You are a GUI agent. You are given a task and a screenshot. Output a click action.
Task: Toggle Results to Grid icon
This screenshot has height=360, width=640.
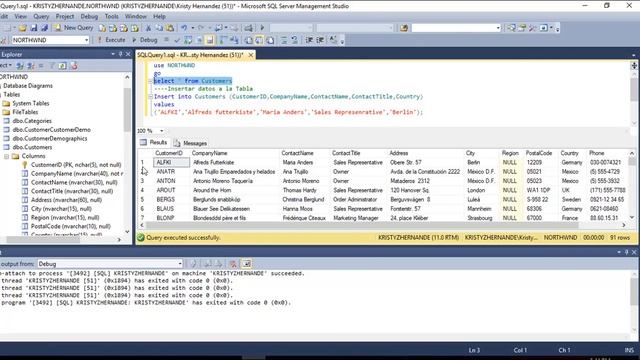[259, 40]
